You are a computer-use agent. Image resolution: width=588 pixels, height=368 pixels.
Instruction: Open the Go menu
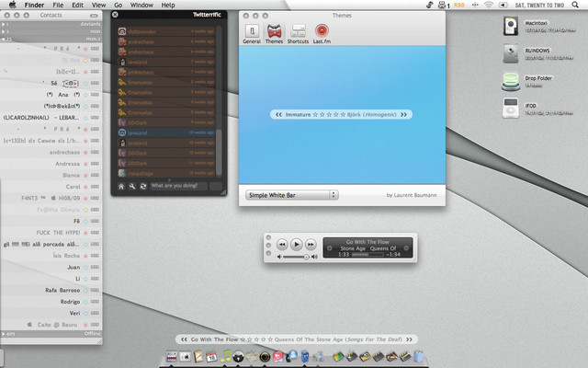[118, 6]
